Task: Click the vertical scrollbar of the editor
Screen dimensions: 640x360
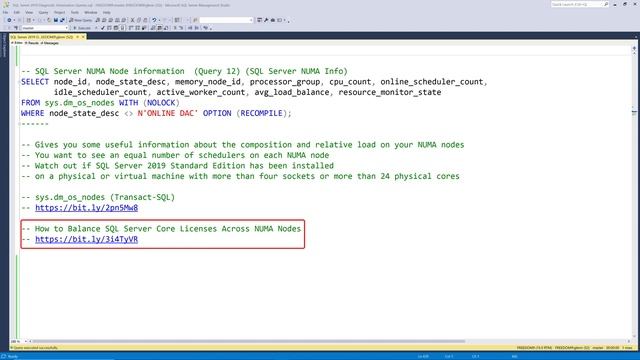Action: click(x=634, y=192)
